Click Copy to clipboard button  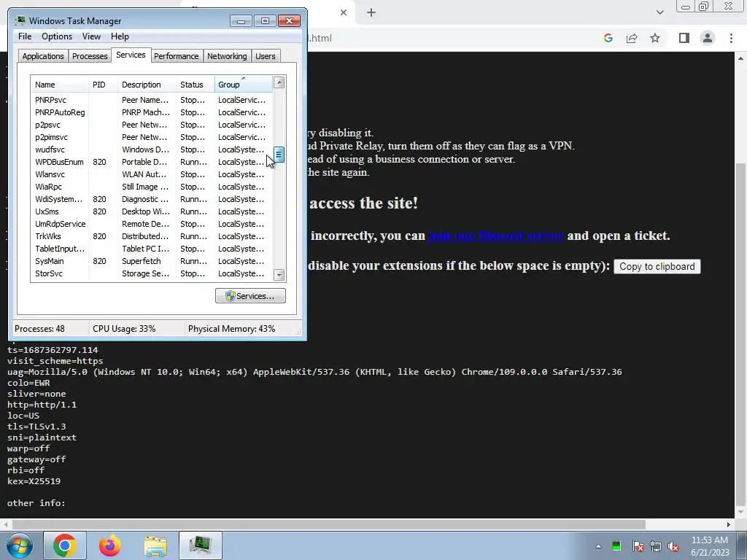657,267
